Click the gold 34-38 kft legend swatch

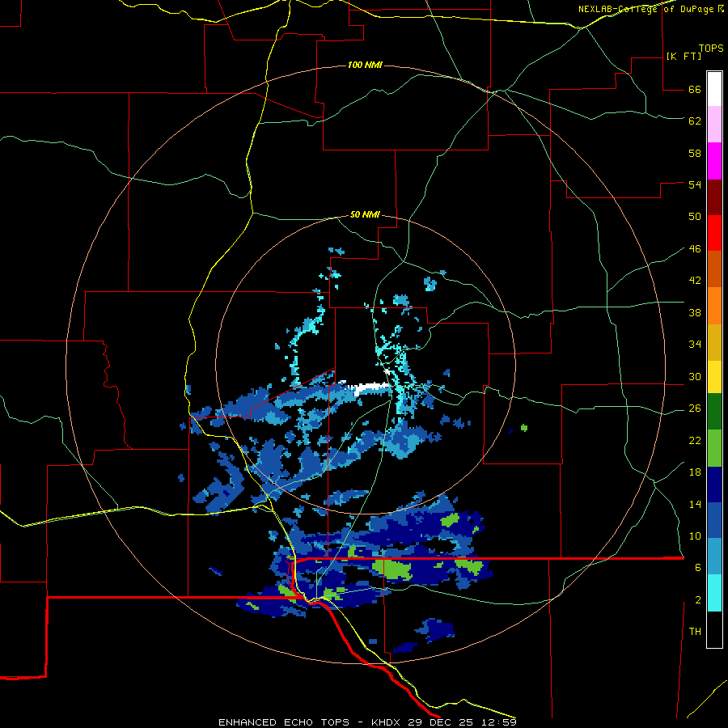(714, 342)
